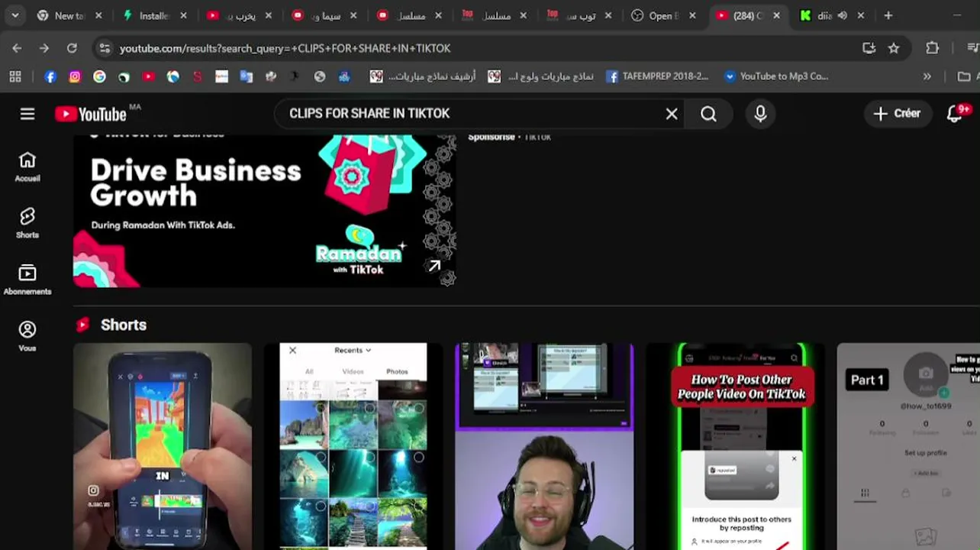Open the أرشيف نماذج مباريات bookmark
The height and width of the screenshot is (550, 980).
[423, 76]
